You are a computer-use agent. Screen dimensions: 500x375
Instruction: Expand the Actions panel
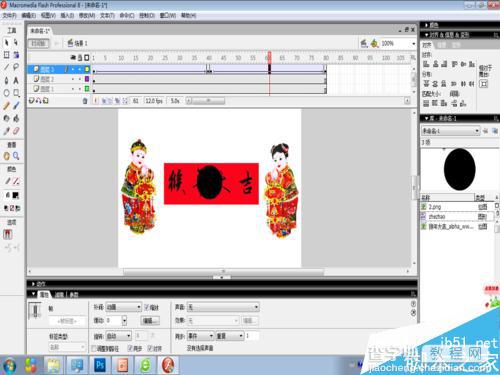pos(33,284)
